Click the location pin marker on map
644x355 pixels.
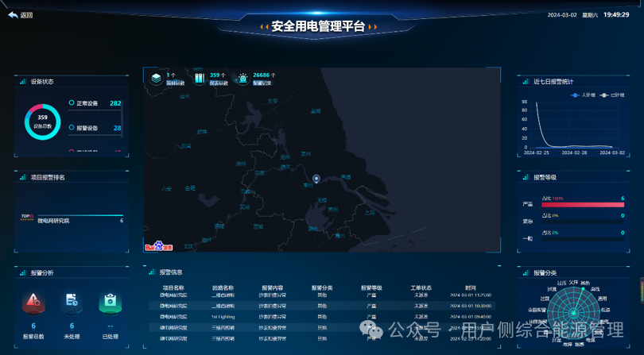pos(316,179)
